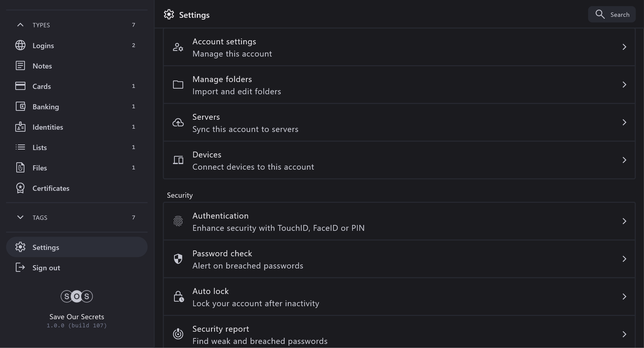This screenshot has width=644, height=348.
Task: Open Account settings via its chevron arrow
Action: coord(624,47)
